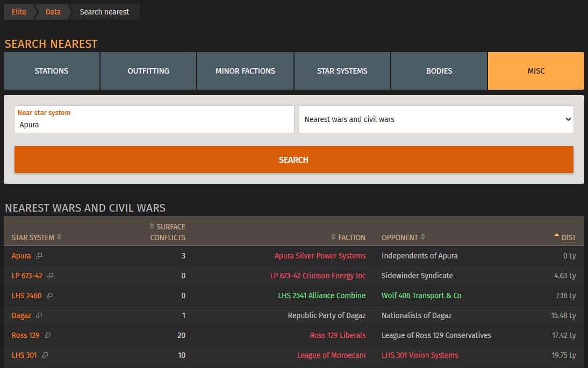Click the Search Nearest page heading

pyautogui.click(x=51, y=44)
